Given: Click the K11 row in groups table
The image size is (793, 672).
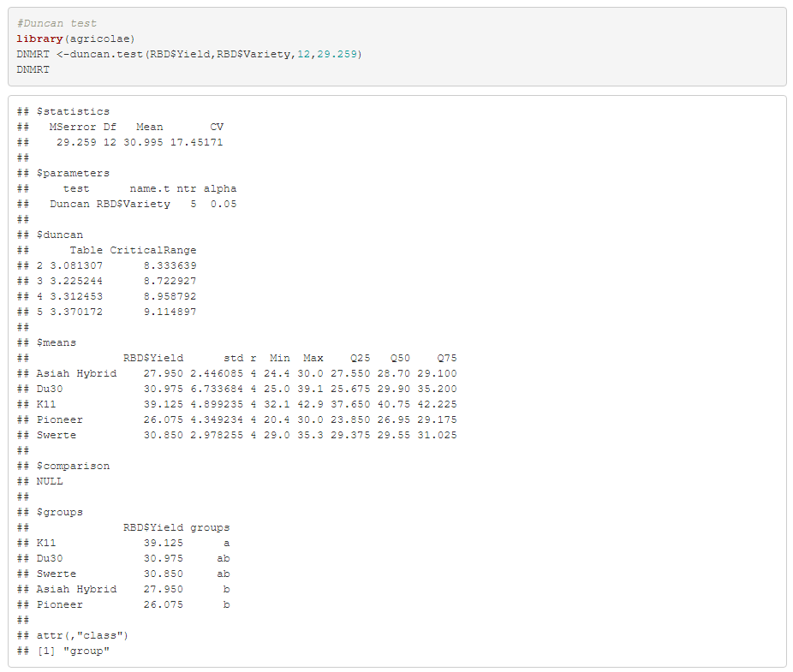Looking at the screenshot, I should click(46, 543).
